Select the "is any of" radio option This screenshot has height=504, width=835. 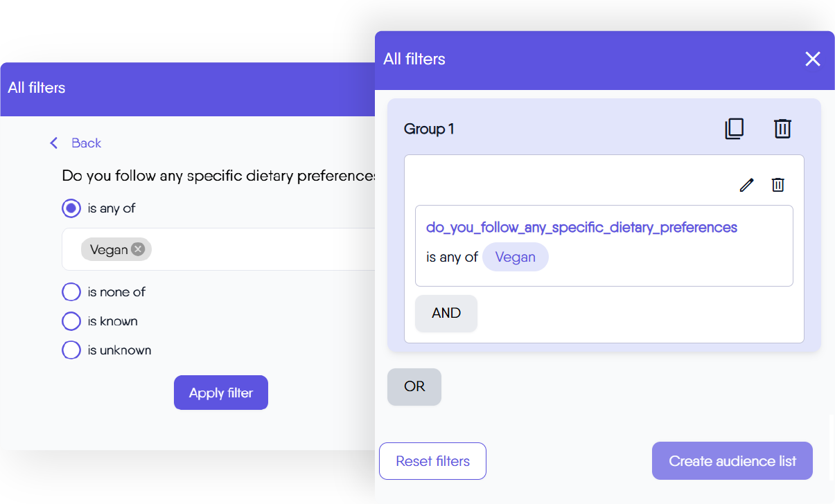71,208
